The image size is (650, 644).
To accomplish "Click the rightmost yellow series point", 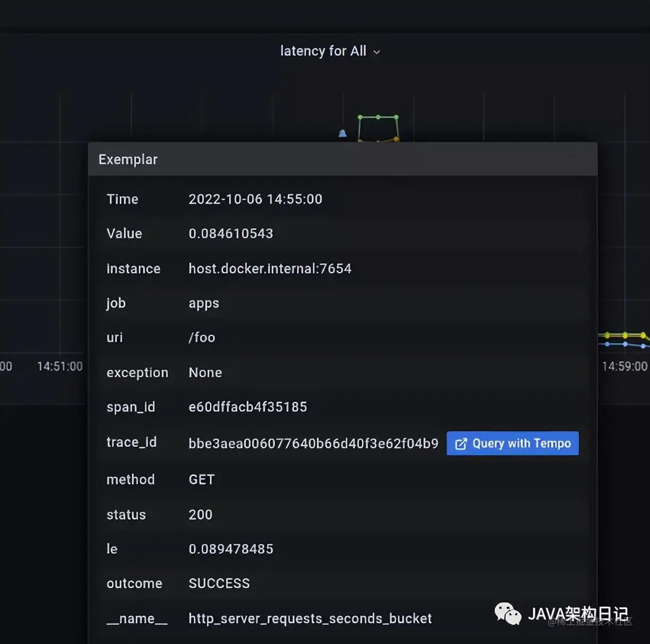I will point(643,336).
